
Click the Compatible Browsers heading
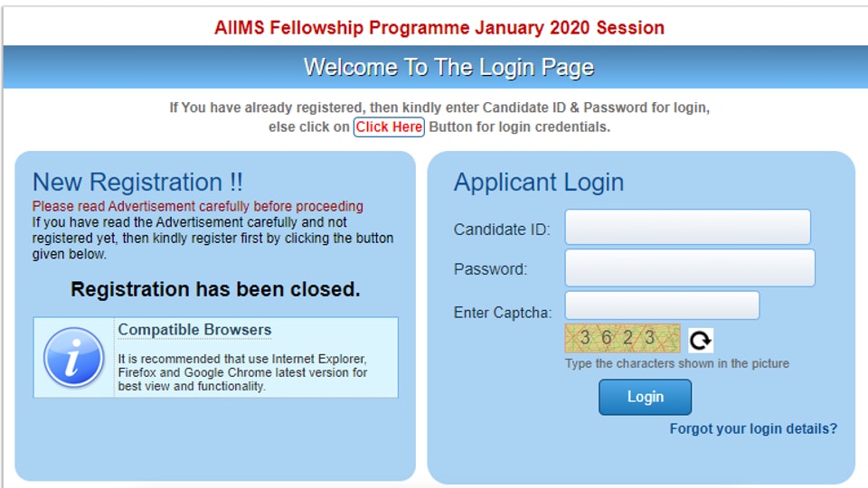(194, 330)
